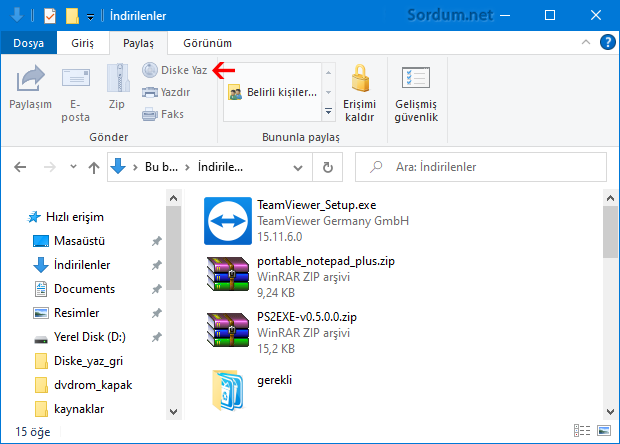Go up one folder level
620x444 pixels.
tap(94, 167)
